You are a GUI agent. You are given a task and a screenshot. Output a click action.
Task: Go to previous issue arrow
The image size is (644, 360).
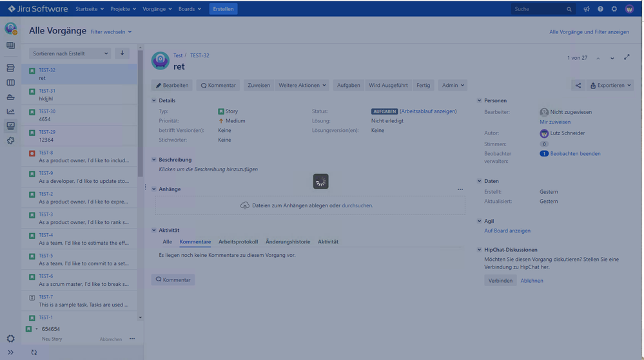(598, 59)
